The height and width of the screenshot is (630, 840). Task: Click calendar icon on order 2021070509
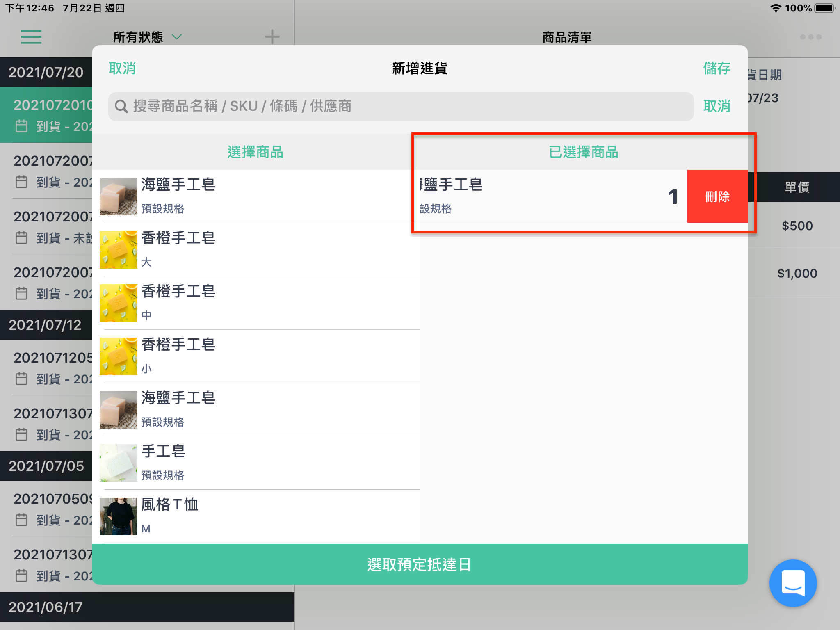[x=21, y=520]
